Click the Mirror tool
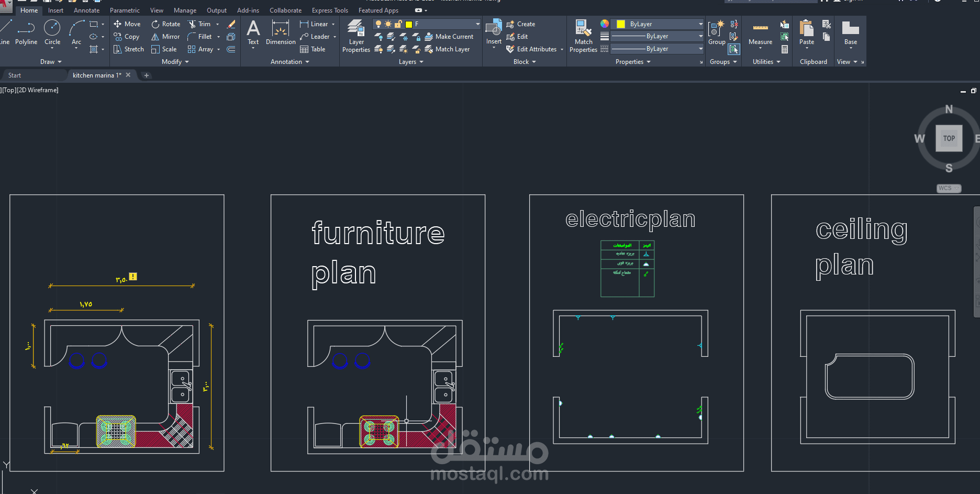This screenshot has width=980, height=494. tap(165, 37)
